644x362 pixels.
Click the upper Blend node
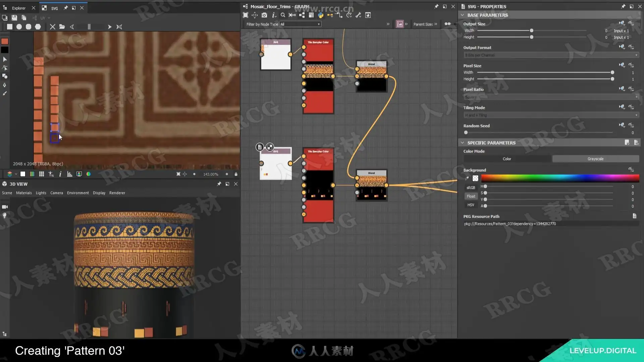[x=371, y=76]
